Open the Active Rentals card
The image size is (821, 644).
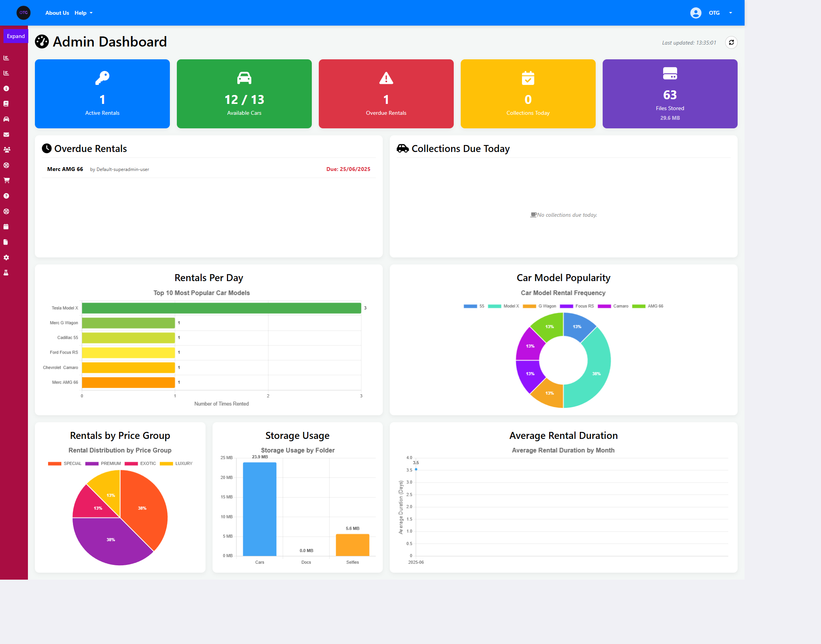(102, 94)
